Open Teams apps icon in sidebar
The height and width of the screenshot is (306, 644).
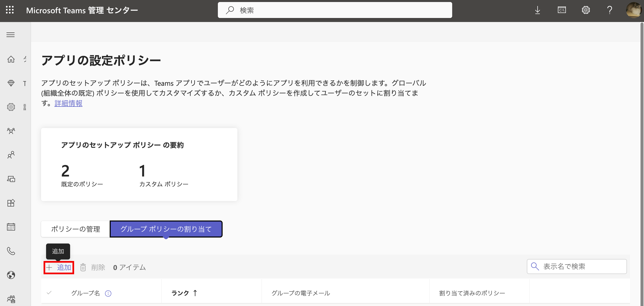pos(11,203)
